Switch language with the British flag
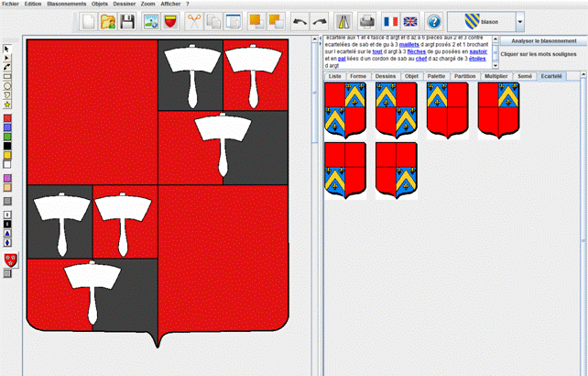Screen dimensions: 588x376 (x=410, y=20)
